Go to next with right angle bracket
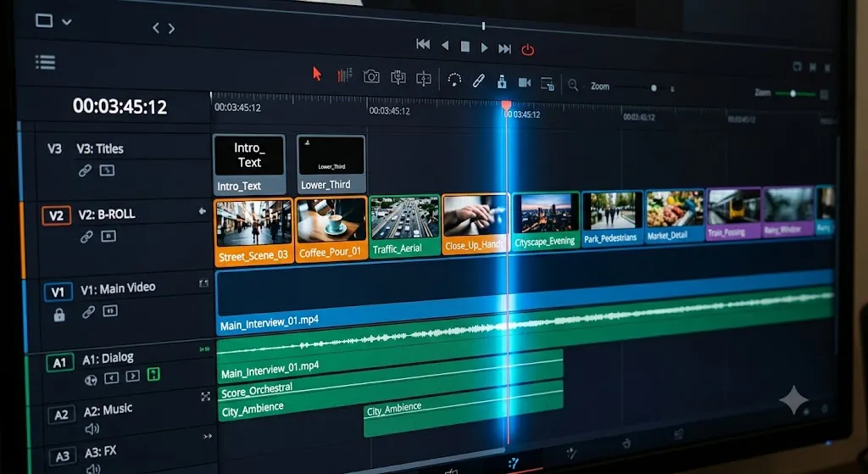Viewport: 868px width, 474px height. click(171, 28)
